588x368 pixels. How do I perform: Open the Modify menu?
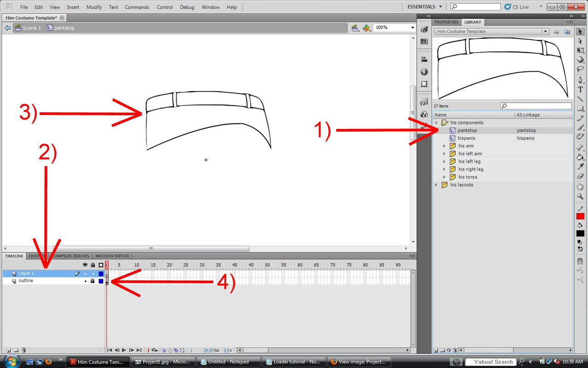94,7
